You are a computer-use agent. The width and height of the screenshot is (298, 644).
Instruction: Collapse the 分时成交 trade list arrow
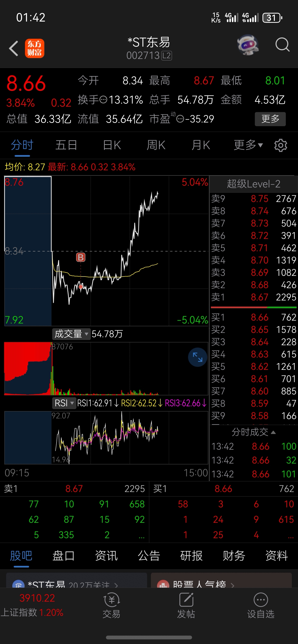point(273,432)
